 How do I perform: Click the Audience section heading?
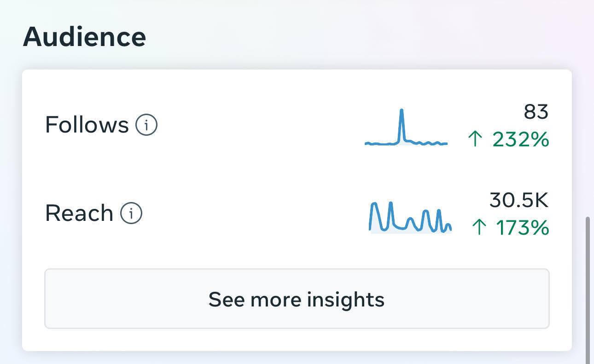84,37
